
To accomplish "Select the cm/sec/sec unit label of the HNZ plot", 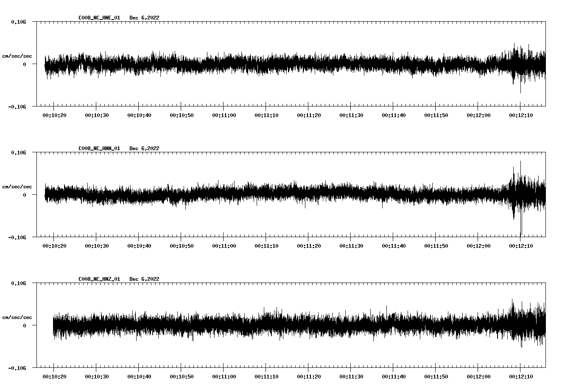I will (17, 316).
